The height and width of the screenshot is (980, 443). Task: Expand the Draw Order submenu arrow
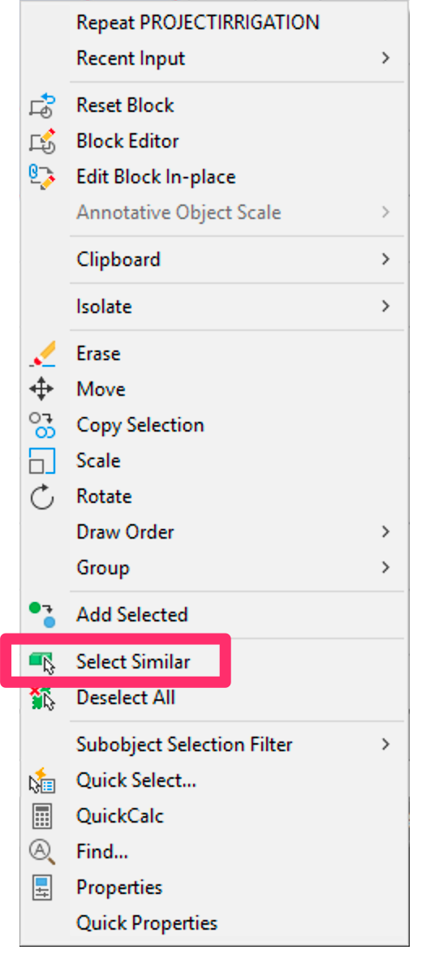385,532
